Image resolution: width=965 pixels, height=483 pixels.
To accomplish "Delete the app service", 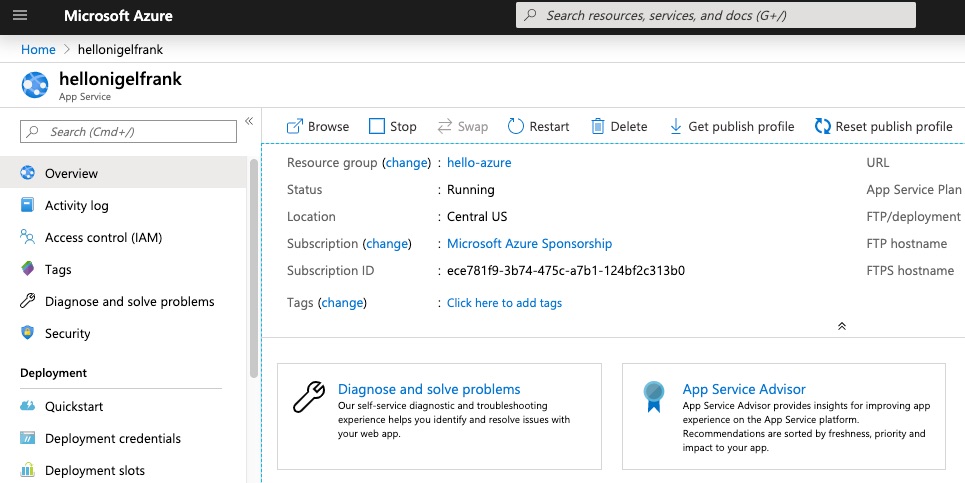I will [619, 126].
